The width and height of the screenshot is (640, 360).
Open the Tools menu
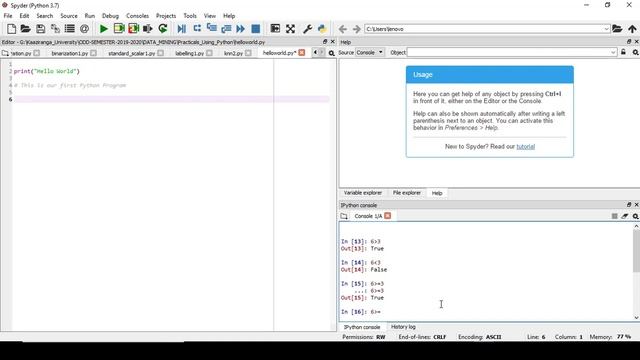190,16
